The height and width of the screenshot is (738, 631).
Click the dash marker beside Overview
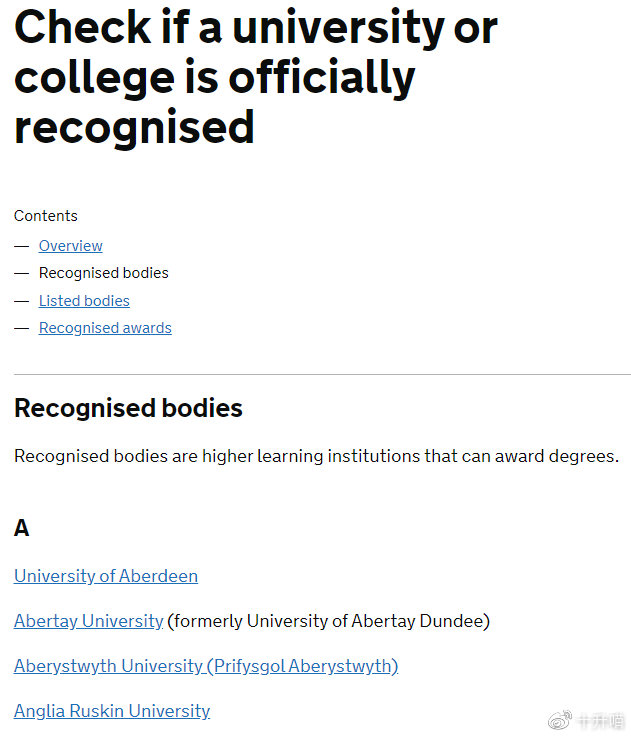coord(22,246)
